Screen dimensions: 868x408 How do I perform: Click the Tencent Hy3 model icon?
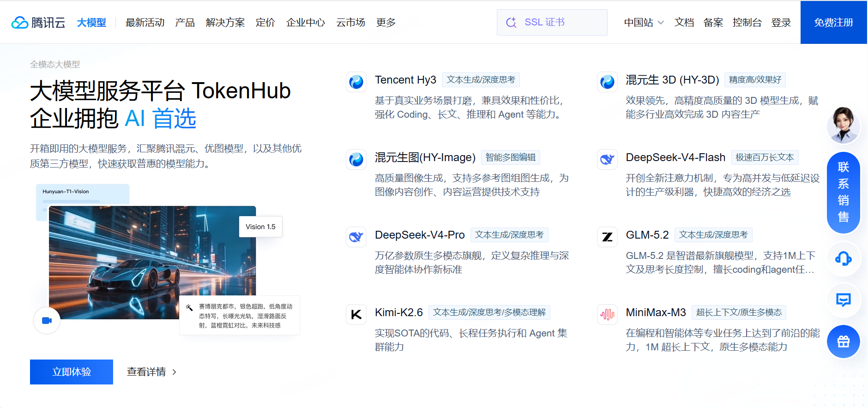356,82
